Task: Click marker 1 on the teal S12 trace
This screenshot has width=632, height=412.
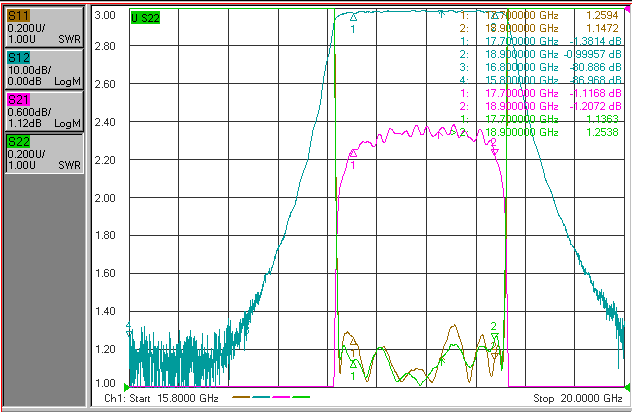Action: pyautogui.click(x=353, y=17)
